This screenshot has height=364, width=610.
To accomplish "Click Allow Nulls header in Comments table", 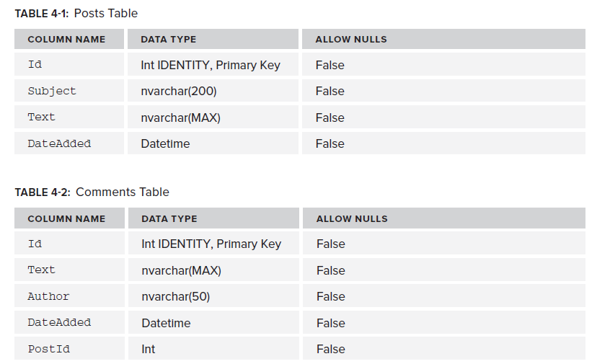I will pyautogui.click(x=352, y=218).
